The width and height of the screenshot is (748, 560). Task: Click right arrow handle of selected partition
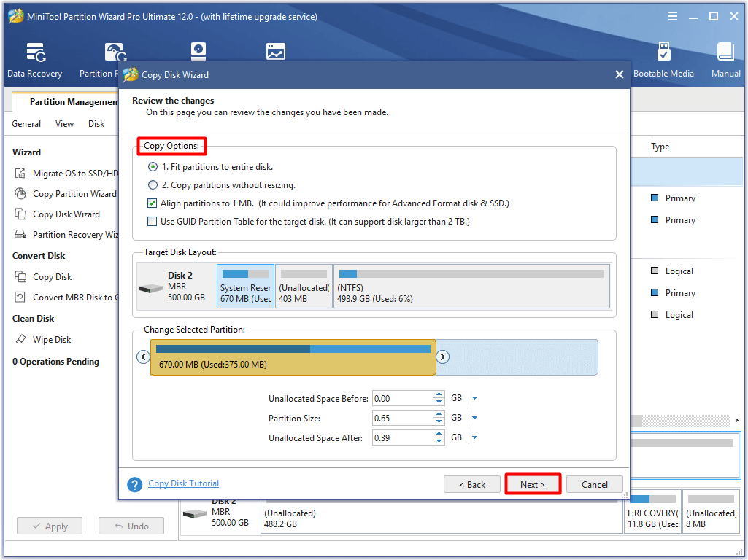click(x=443, y=357)
